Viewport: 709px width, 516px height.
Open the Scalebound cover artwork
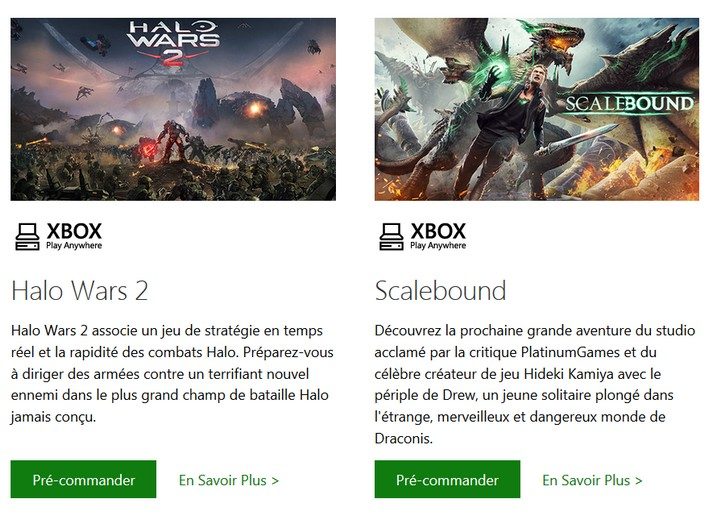tap(537, 109)
